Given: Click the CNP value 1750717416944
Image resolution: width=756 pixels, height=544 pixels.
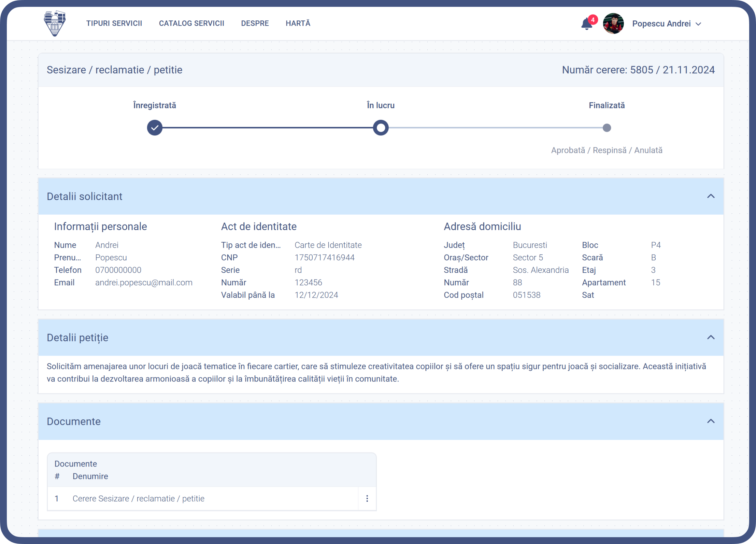Looking at the screenshot, I should tap(325, 257).
